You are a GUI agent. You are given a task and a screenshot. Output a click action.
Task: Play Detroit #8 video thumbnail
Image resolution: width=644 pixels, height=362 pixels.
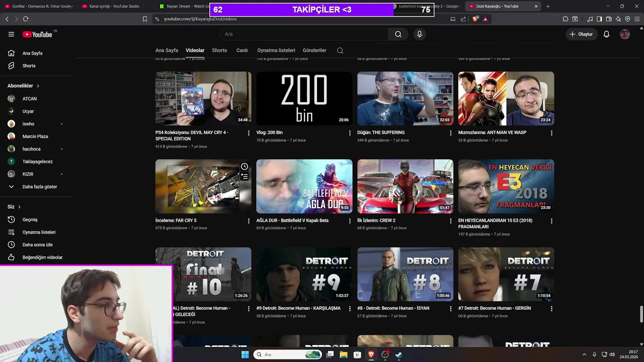405,275
